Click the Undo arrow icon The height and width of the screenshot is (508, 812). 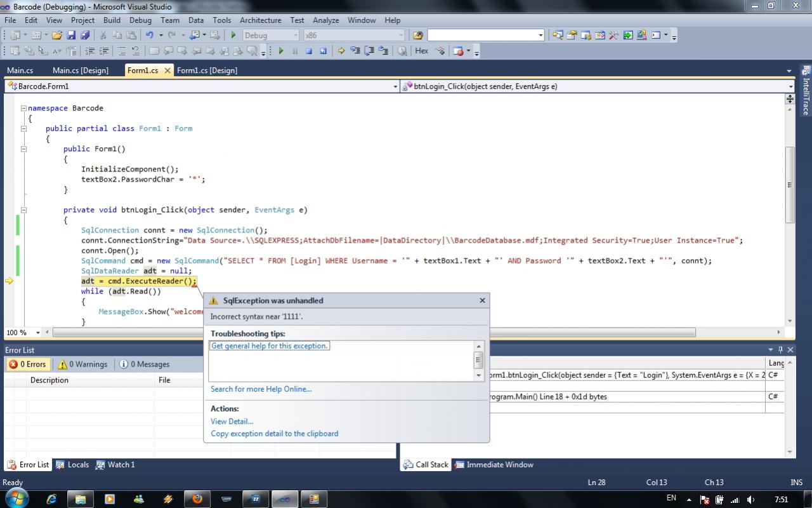pos(150,35)
